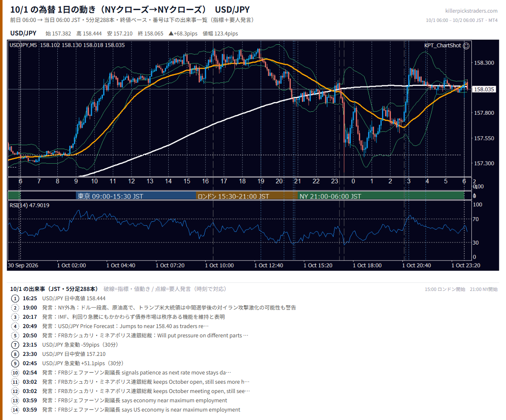Click the low price '安 157.210' stat

(120, 33)
